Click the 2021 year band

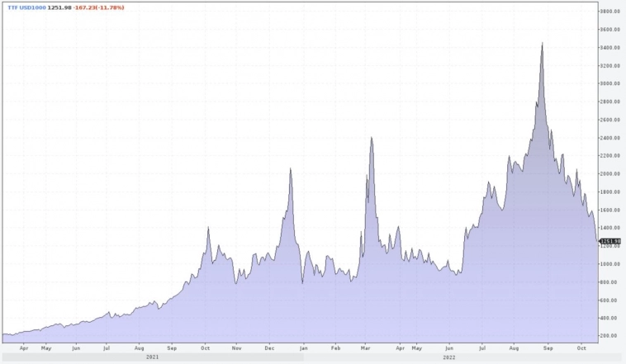[x=152, y=357]
